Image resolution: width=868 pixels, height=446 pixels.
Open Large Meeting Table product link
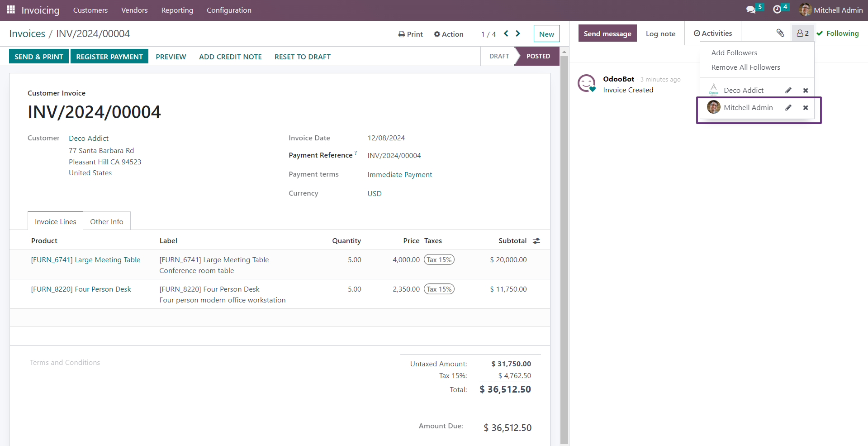85,260
